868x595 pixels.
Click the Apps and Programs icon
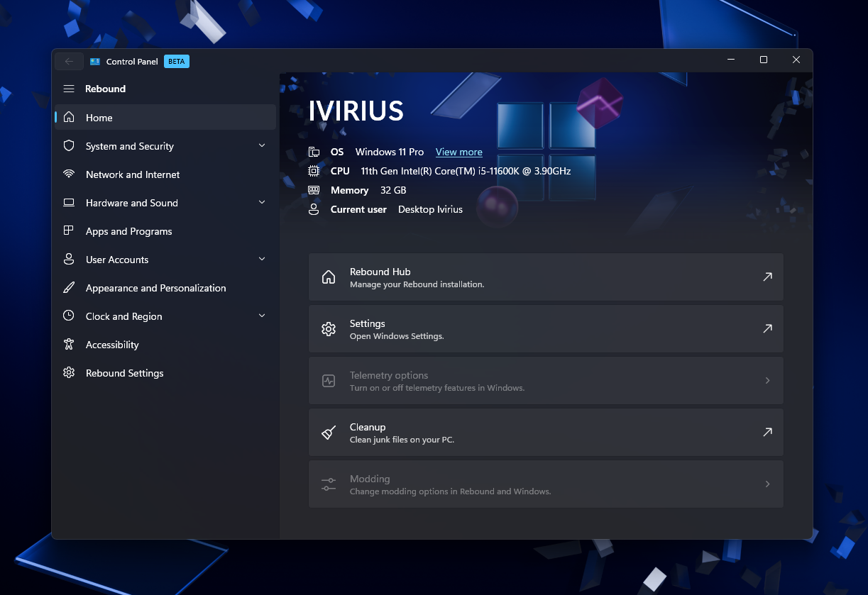tap(69, 231)
